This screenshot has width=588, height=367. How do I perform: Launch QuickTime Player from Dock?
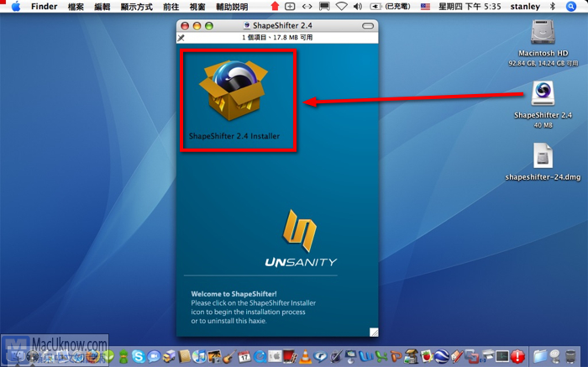tap(260, 356)
